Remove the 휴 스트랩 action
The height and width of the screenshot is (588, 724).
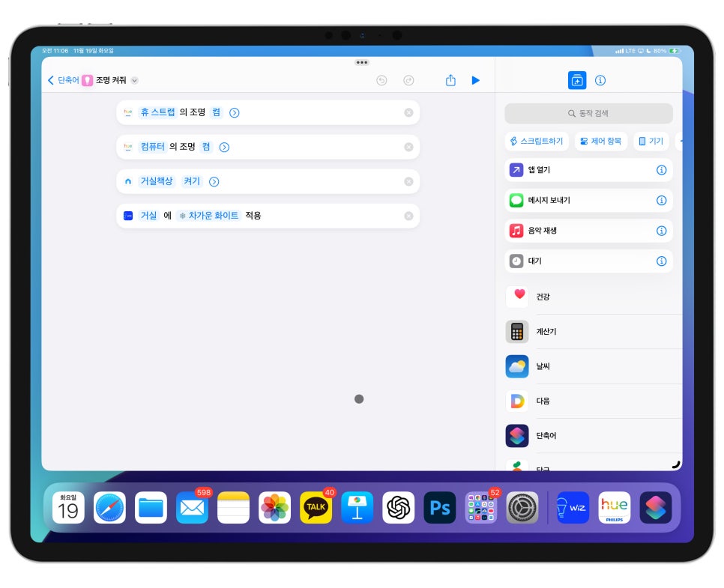pos(408,112)
